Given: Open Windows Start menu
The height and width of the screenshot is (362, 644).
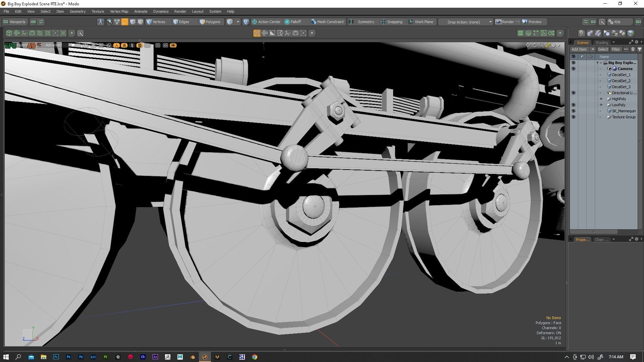Looking at the screenshot, I should click(x=6, y=357).
